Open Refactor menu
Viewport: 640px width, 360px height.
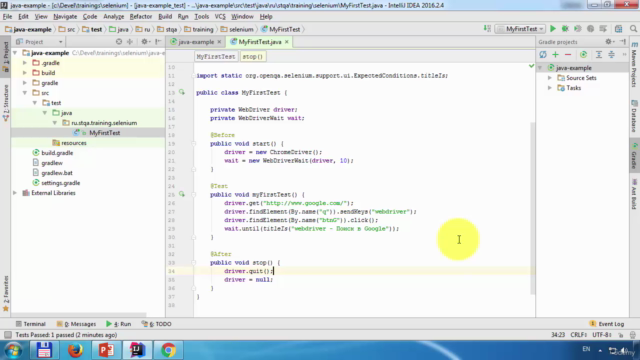141,17
